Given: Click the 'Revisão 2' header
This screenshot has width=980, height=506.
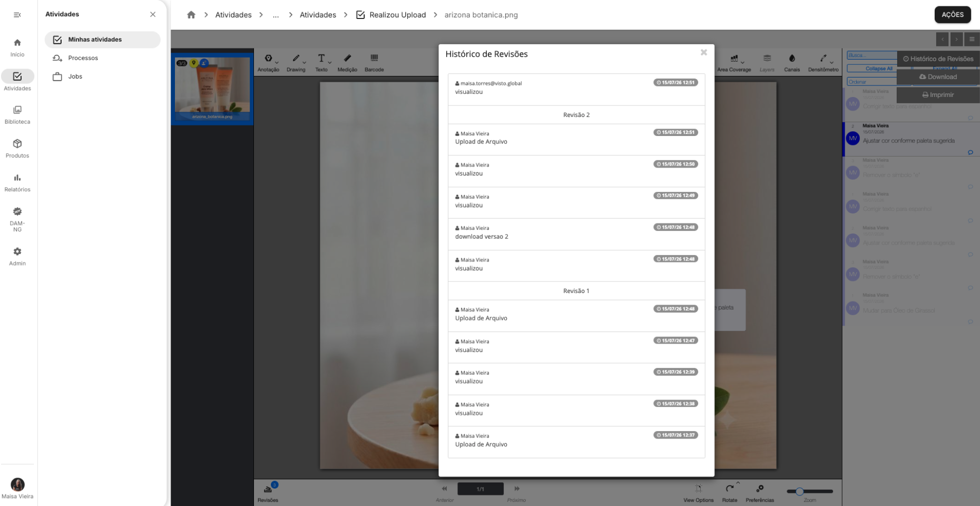Looking at the screenshot, I should (x=576, y=115).
